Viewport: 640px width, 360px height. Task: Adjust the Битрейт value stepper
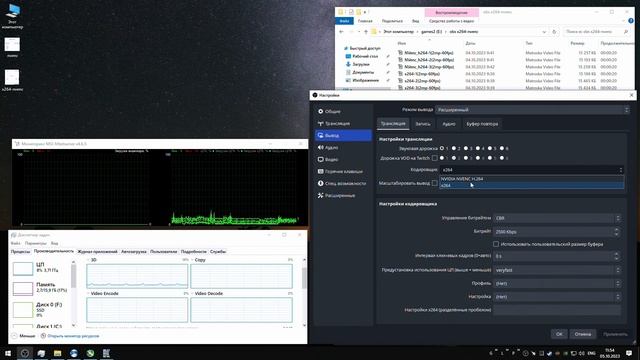[x=616, y=232]
